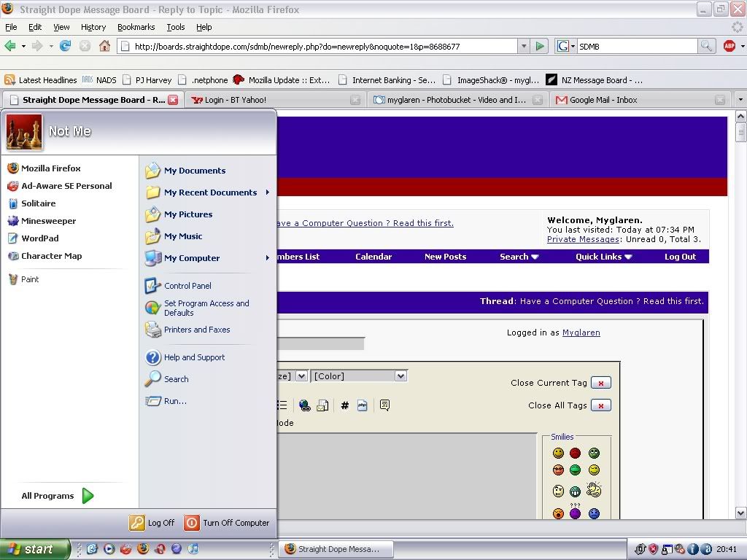Click the browser Back arrow
Screen dimensions: 747x560
pyautogui.click(x=9, y=46)
